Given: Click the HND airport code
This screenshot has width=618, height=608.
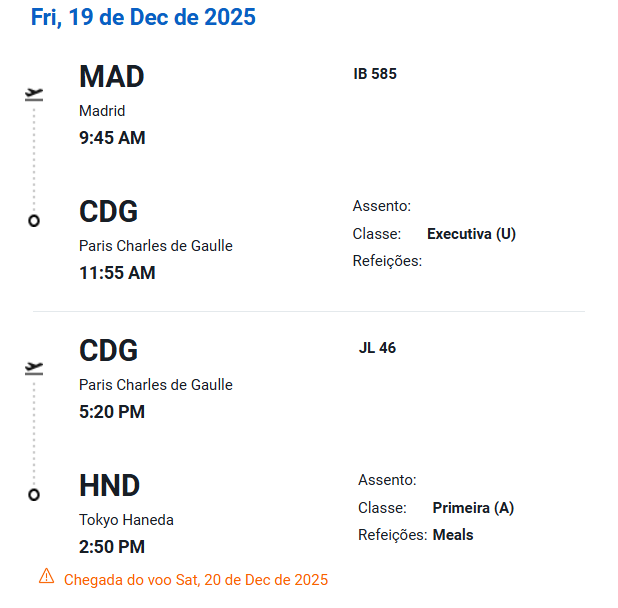Looking at the screenshot, I should coord(110,486).
